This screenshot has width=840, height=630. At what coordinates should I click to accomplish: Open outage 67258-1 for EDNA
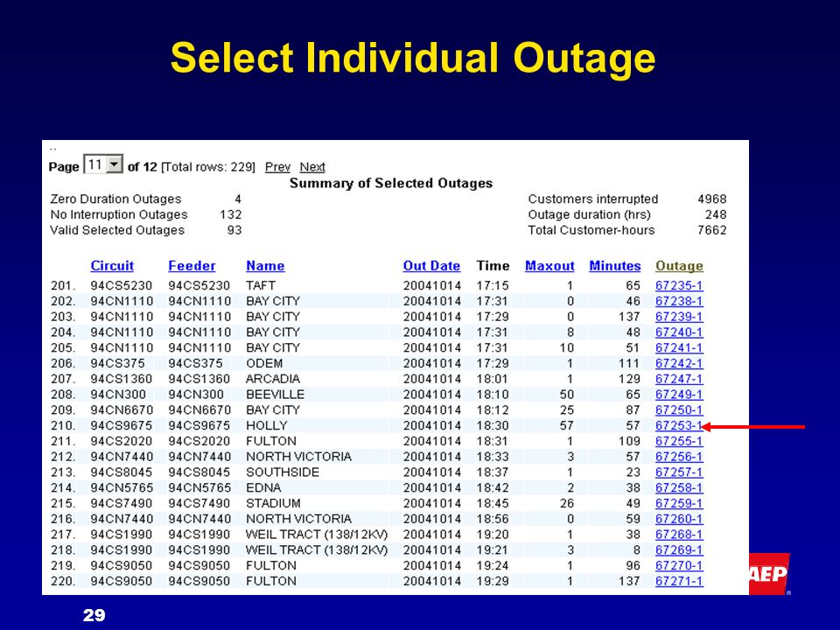pos(679,487)
